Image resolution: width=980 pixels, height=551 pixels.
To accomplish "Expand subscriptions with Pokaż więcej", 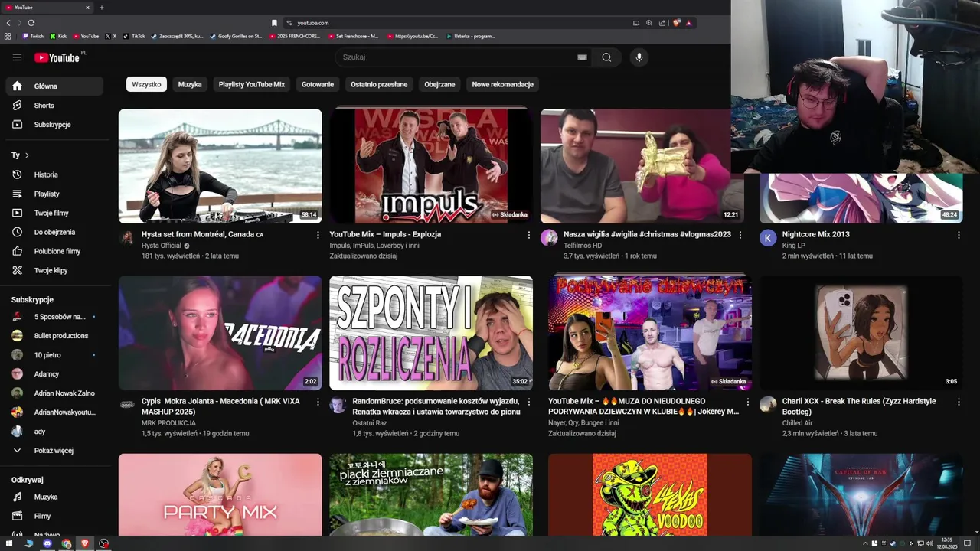I will tap(54, 451).
